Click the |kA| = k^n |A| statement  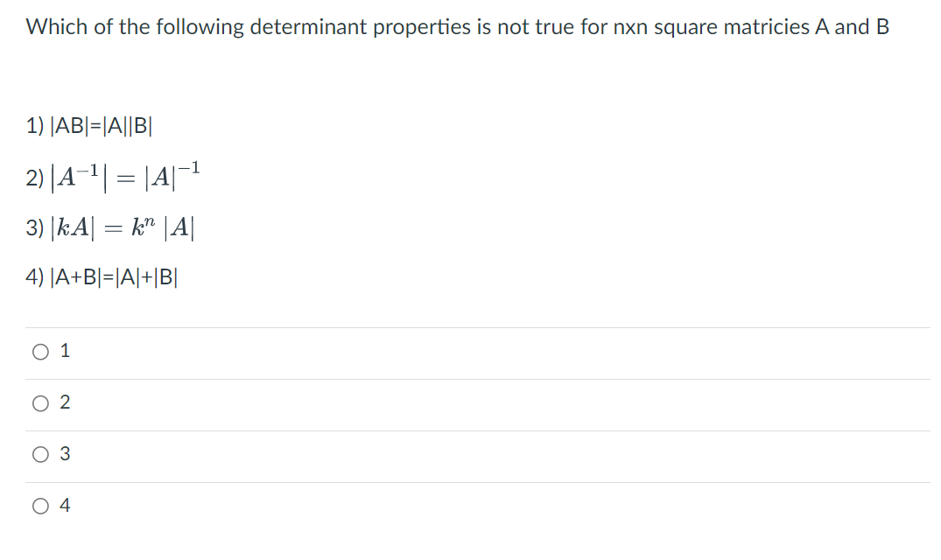tap(111, 226)
